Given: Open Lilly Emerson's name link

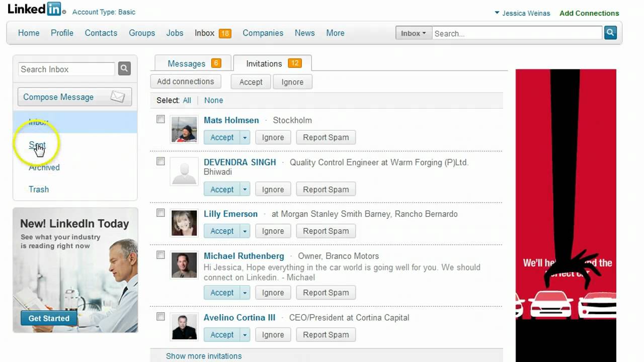Looking at the screenshot, I should point(230,214).
